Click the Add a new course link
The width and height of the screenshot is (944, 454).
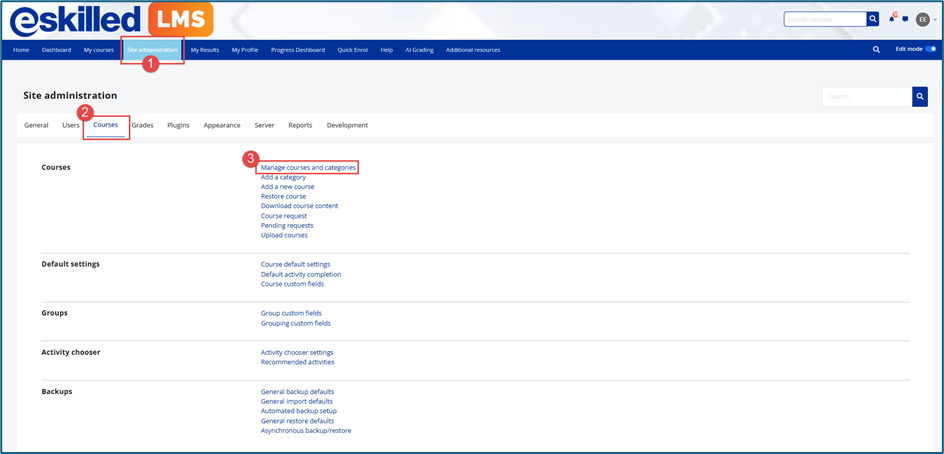tap(287, 187)
